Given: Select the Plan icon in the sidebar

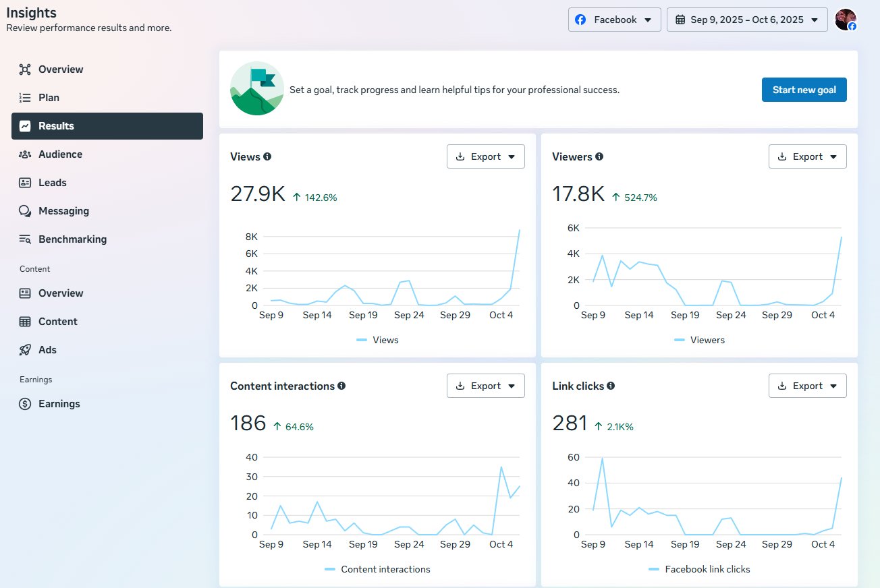Looking at the screenshot, I should point(25,97).
